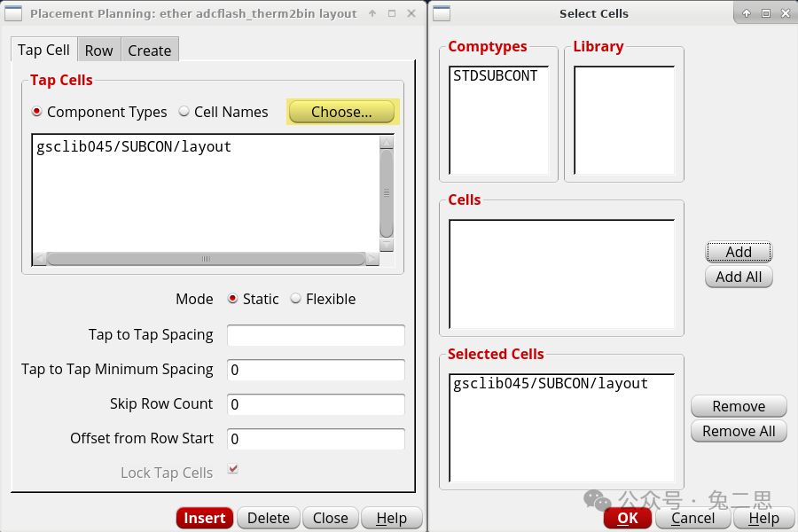Maximize the Select Cells window
The height and width of the screenshot is (532, 798).
(766, 14)
